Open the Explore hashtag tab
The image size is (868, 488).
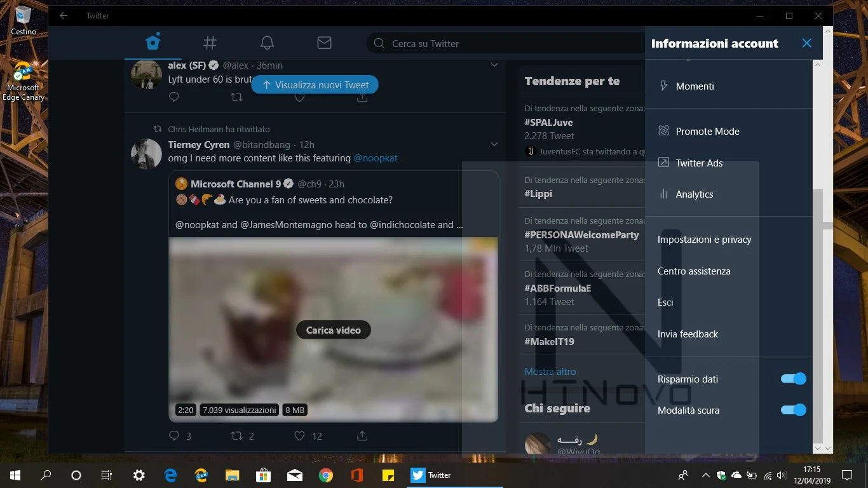(x=210, y=43)
